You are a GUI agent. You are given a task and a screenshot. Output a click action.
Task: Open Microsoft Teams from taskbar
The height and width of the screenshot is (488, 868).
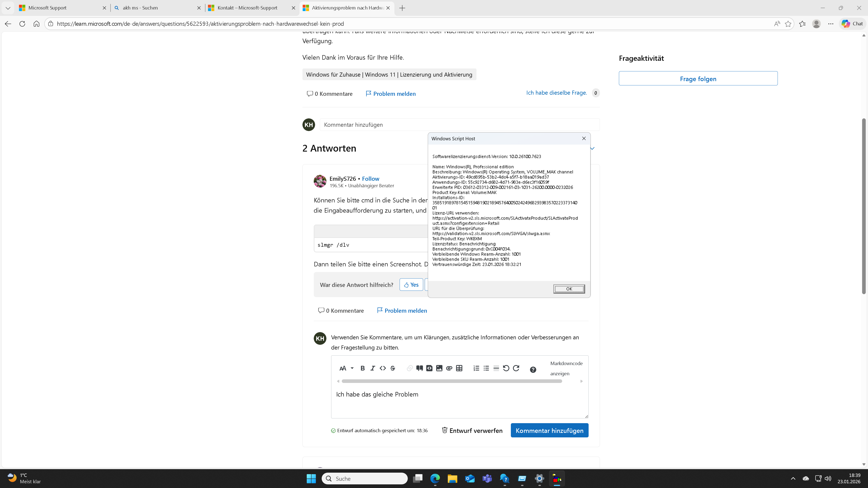487,478
